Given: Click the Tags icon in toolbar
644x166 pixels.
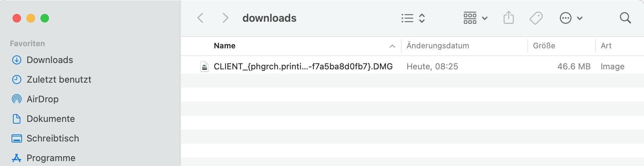Looking at the screenshot, I should point(536,18).
